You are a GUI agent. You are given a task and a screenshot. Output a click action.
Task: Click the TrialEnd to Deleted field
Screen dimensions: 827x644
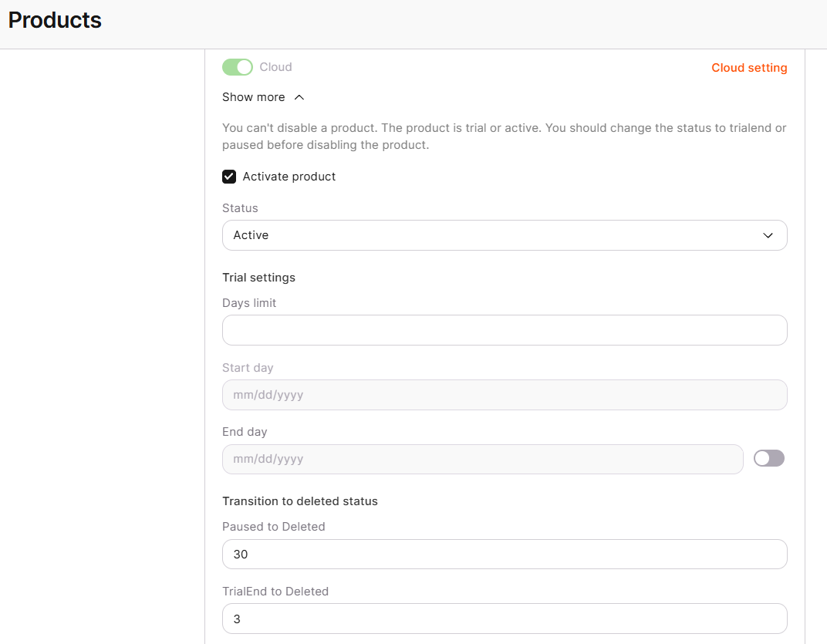[505, 619]
